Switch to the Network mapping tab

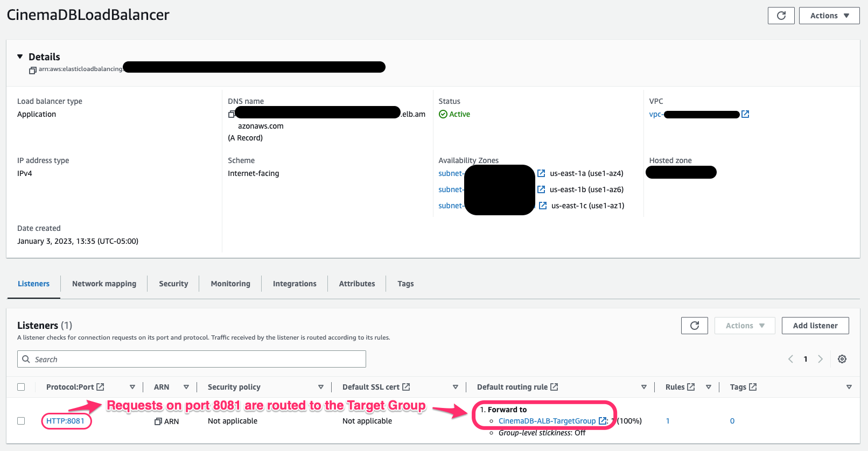[104, 284]
